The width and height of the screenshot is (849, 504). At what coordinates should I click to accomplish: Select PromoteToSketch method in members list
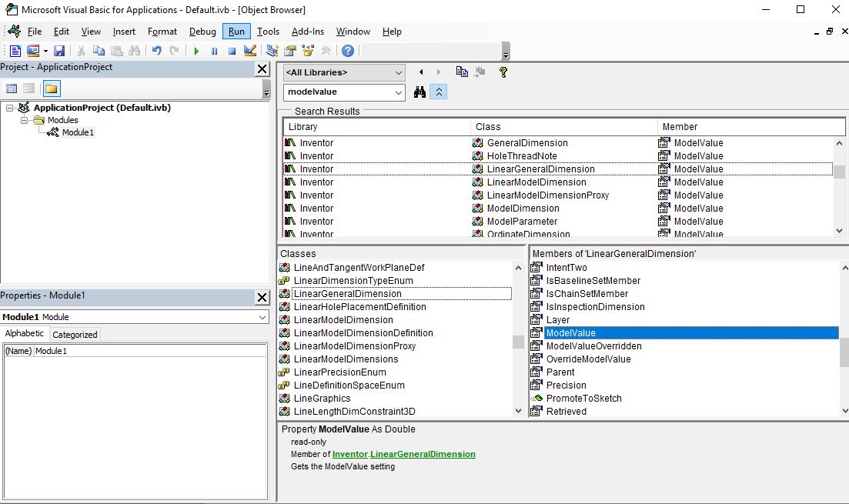coord(583,399)
